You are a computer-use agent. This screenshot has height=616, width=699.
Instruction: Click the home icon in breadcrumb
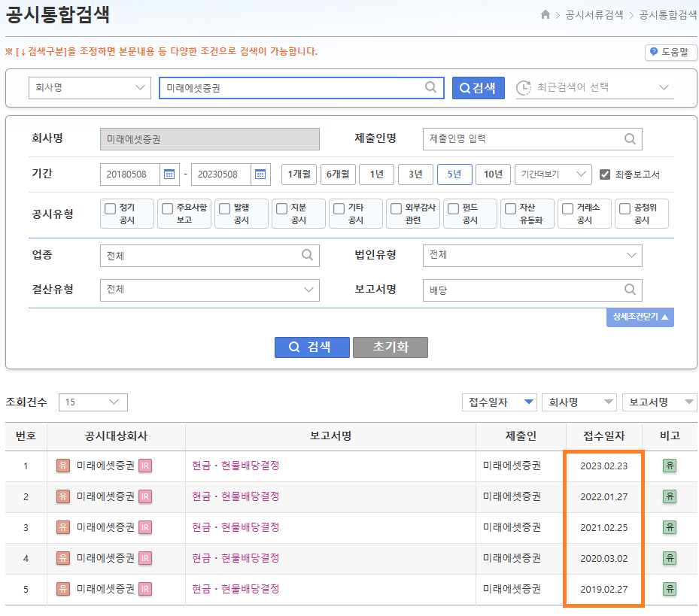pyautogui.click(x=546, y=15)
